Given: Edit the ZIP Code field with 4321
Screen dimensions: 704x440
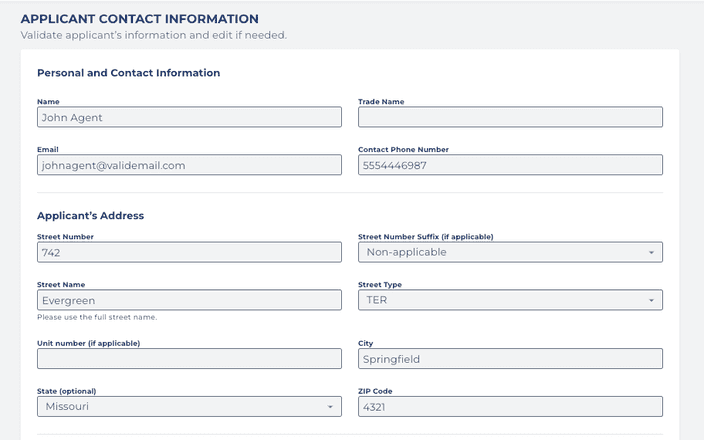Looking at the screenshot, I should (x=510, y=406).
